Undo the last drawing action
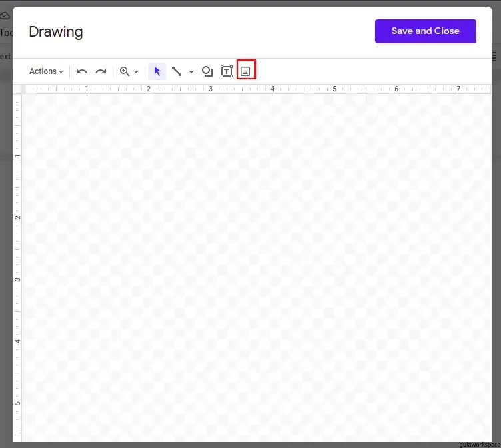Image resolution: width=501 pixels, height=448 pixels. pyautogui.click(x=82, y=71)
